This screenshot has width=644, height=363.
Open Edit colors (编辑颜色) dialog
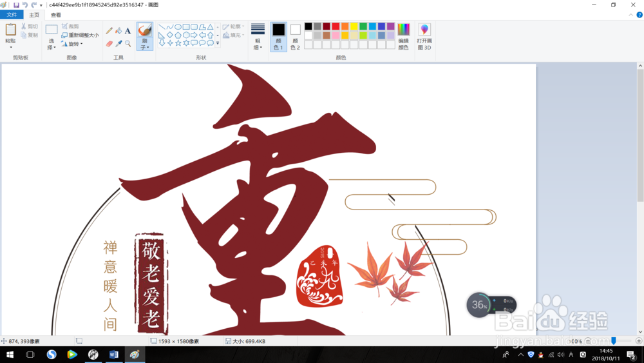[x=403, y=37]
